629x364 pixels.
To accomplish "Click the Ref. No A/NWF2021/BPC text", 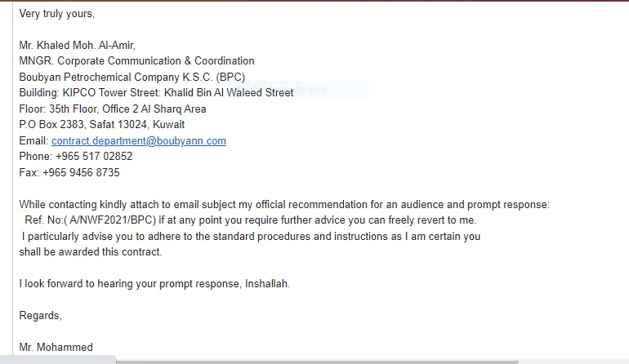I will 90,220.
